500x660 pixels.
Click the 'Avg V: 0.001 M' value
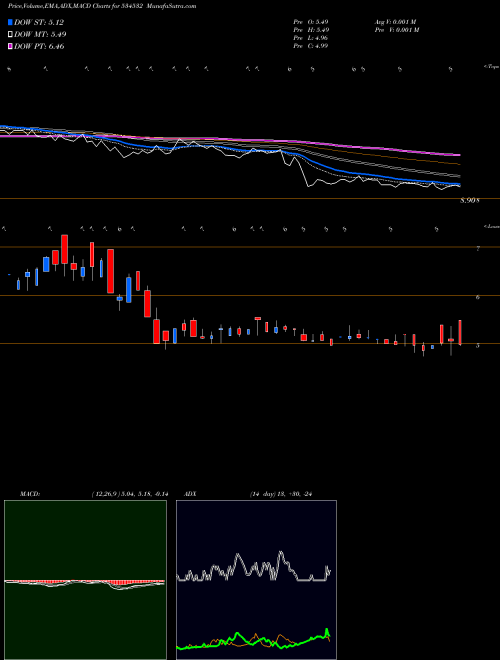[395, 22]
